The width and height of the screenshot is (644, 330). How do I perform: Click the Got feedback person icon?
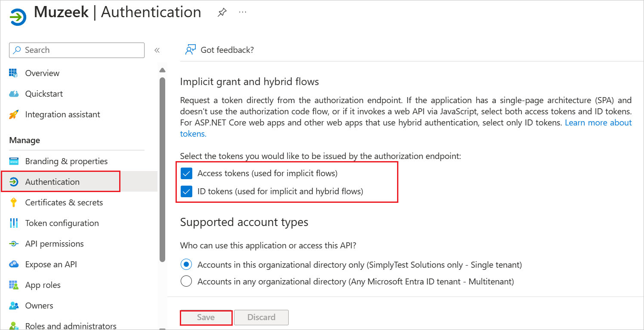[x=190, y=50]
